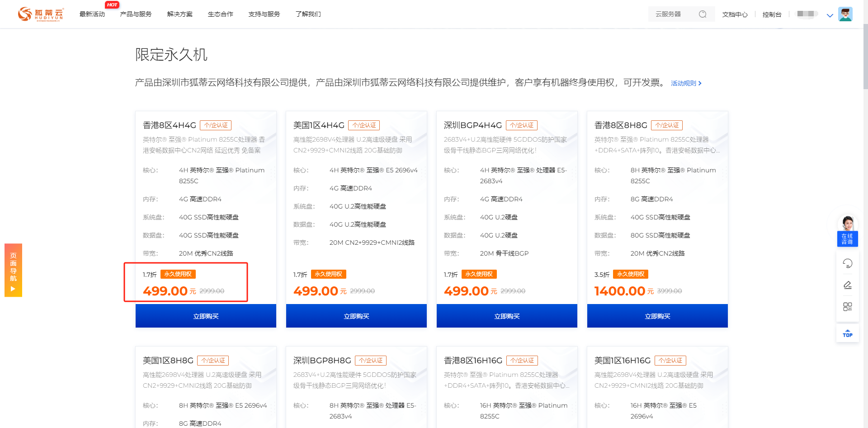Viewport: 868px width, 428px height.
Task: Click 20M 骨干线BGP bandwidth value
Action: 504,253
